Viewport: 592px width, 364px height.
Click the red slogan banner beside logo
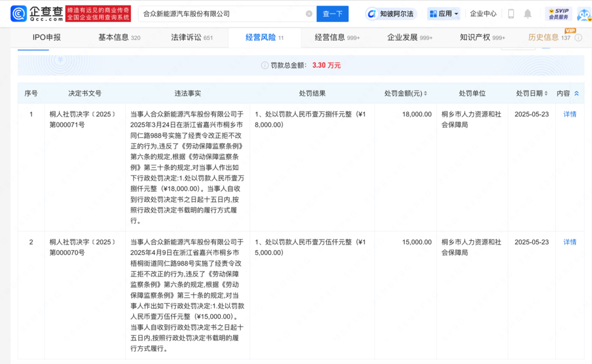[x=98, y=14]
